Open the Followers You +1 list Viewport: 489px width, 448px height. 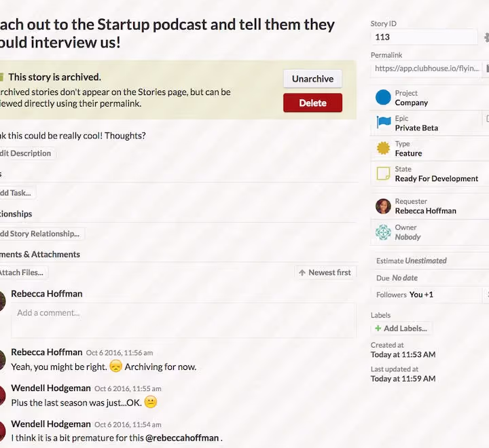[x=427, y=295]
